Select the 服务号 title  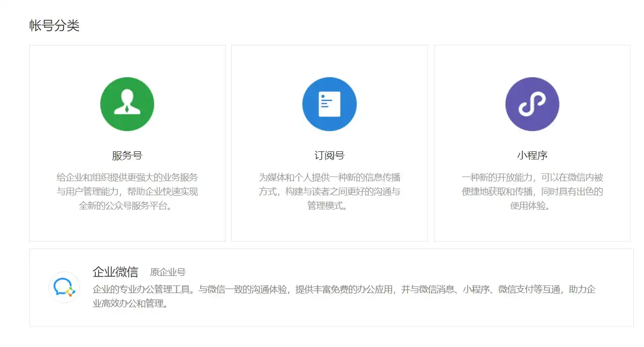[x=127, y=155]
